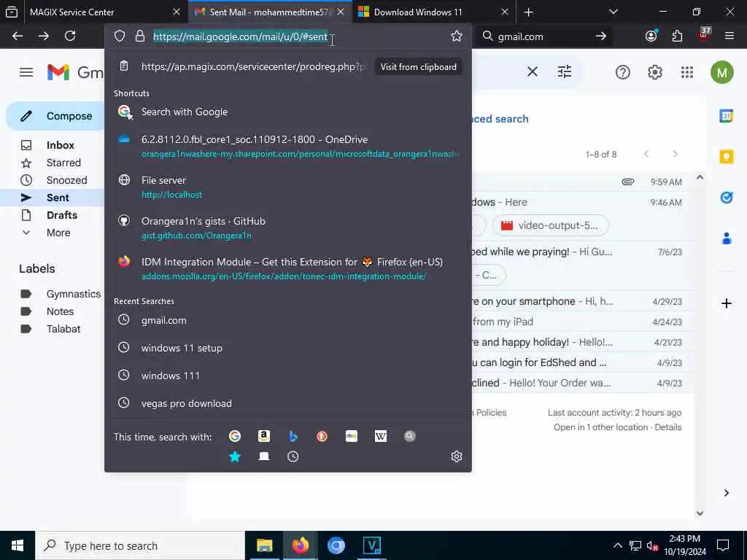Image resolution: width=747 pixels, height=560 pixels.
Task: Open IDM Integration Module suggestion
Action: click(287, 268)
